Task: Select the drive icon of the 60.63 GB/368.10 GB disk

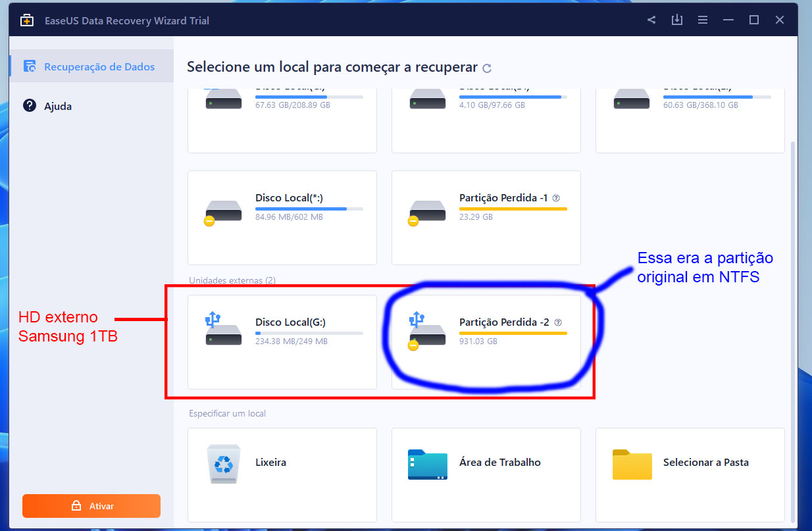Action: (631, 99)
